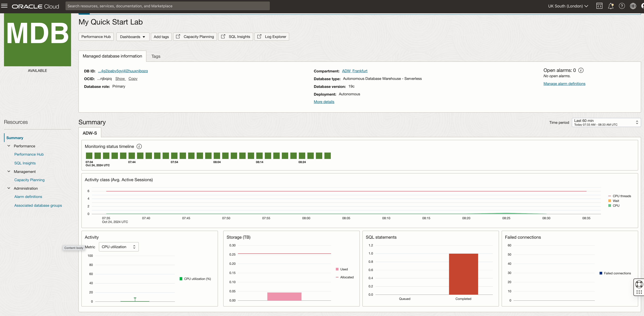Select the ADW-S summary tab
This screenshot has height=316, width=644.
[x=90, y=133]
